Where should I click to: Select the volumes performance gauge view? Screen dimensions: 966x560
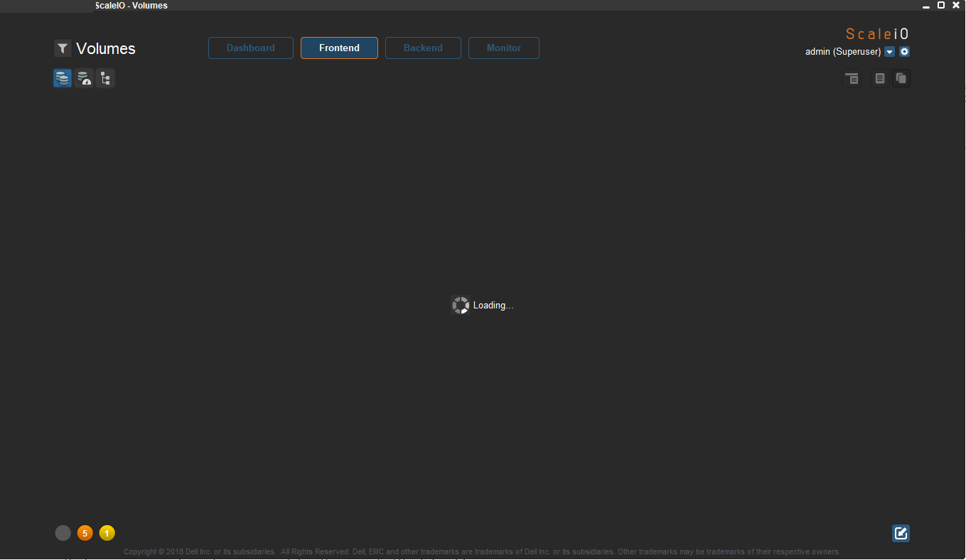pos(84,78)
